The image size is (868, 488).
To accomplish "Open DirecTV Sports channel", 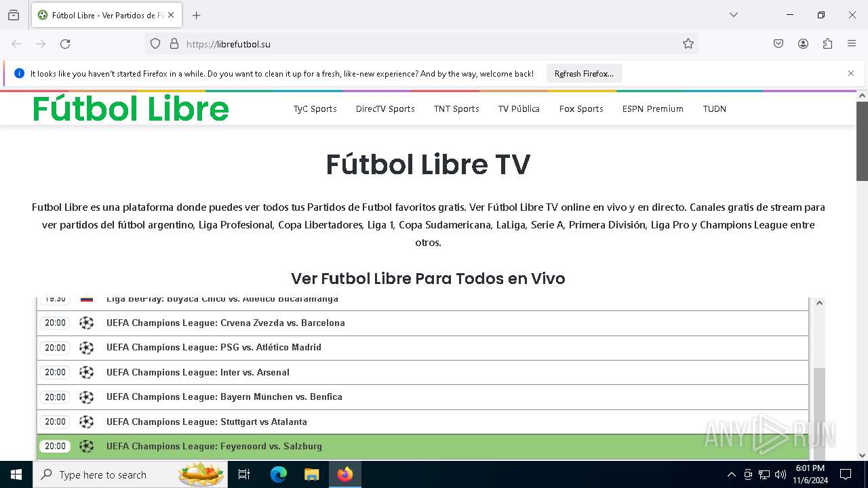I will [x=385, y=108].
